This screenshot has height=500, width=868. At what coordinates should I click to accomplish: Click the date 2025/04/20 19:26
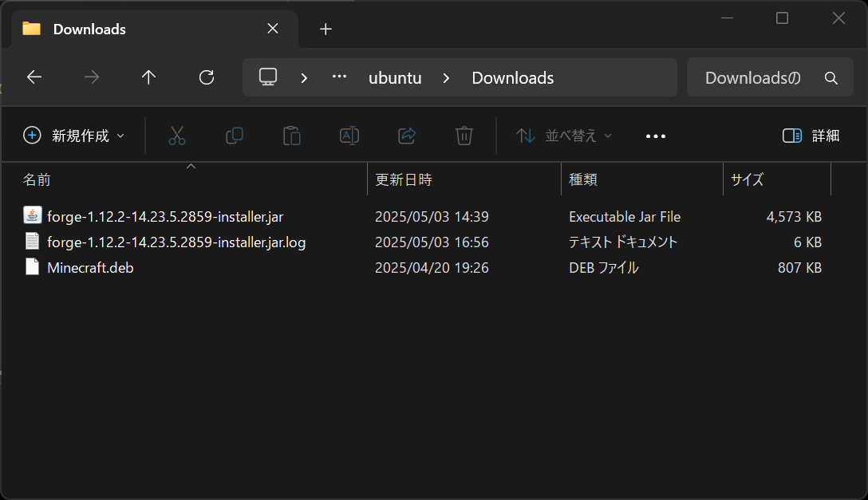432,268
